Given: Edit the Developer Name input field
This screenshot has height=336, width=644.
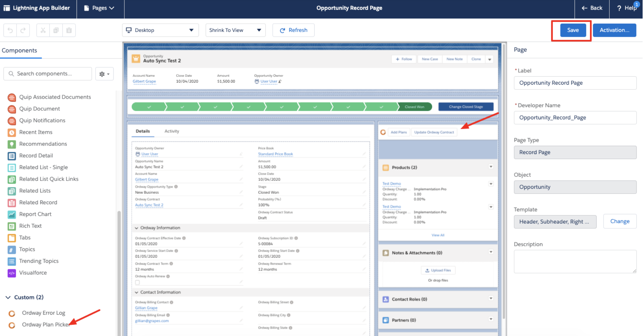Looking at the screenshot, I should [575, 118].
